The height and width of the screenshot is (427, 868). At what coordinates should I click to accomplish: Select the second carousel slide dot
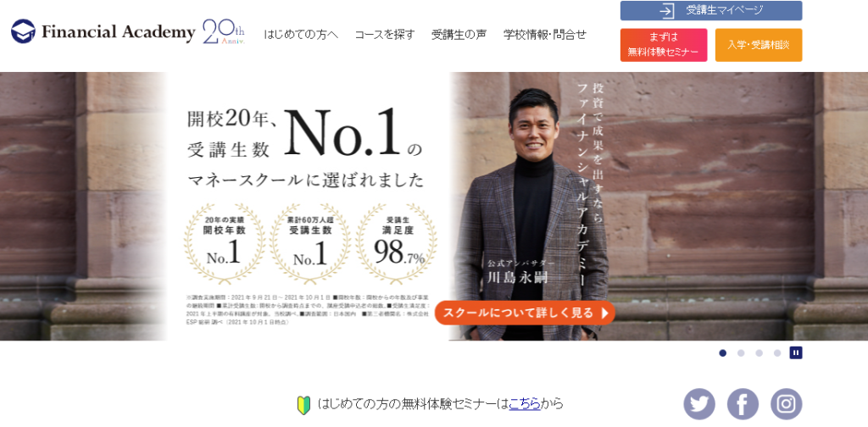point(741,353)
